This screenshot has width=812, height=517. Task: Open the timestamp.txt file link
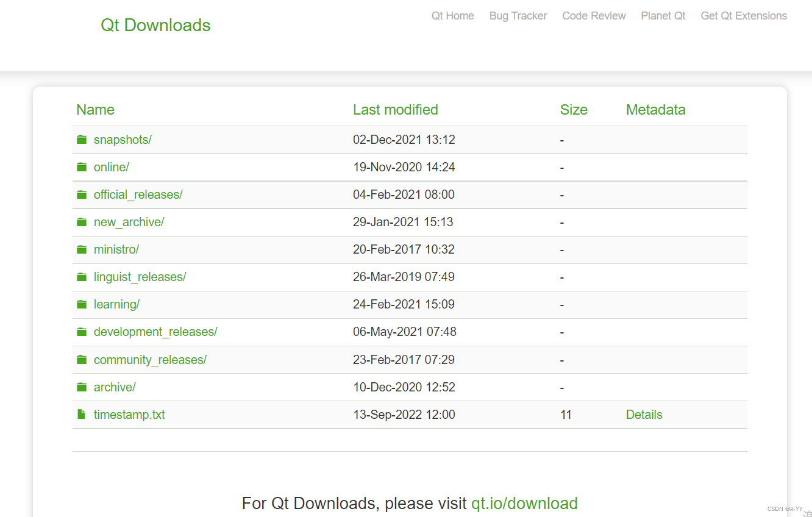(x=129, y=415)
